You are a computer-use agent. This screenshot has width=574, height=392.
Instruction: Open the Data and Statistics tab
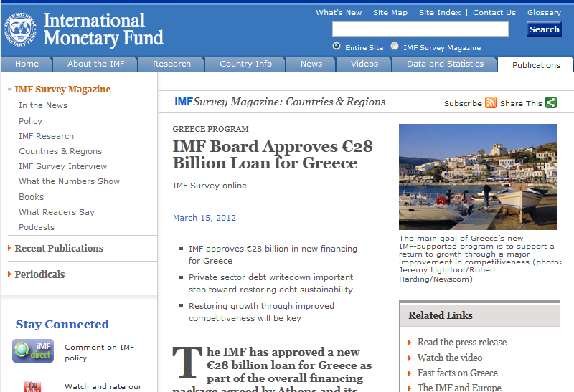[445, 64]
